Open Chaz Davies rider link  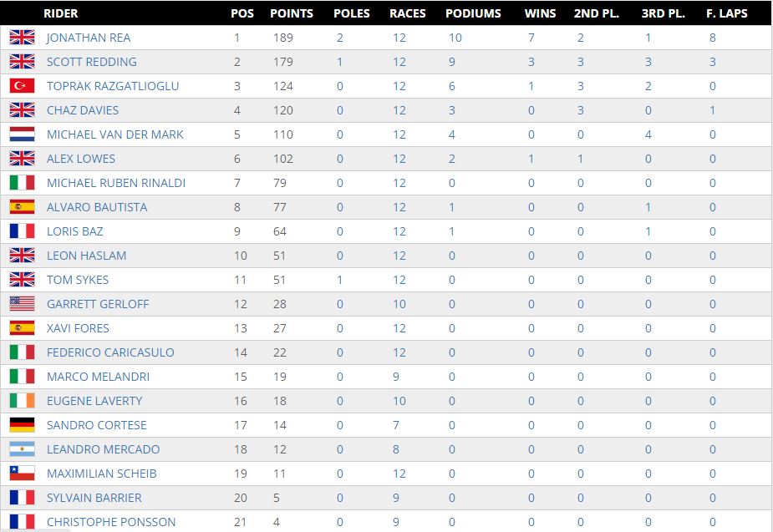83,110
